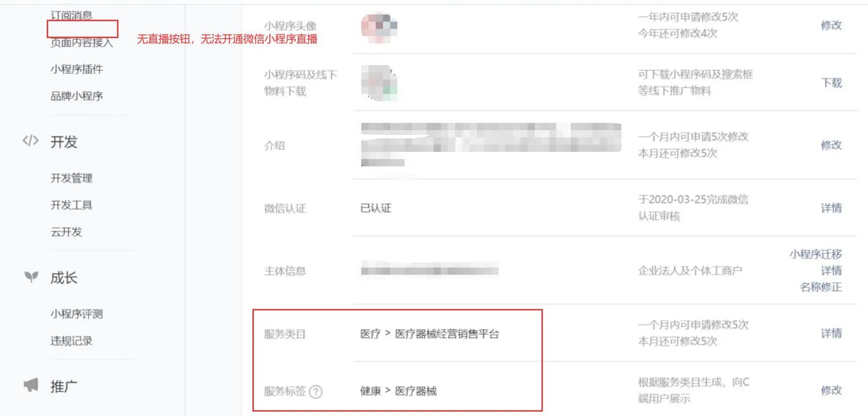
Task: Open 违规记录 under 成长
Action: pos(71,341)
